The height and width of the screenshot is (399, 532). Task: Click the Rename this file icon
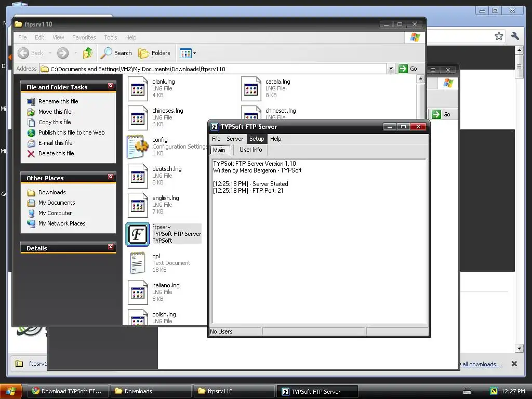pos(31,101)
